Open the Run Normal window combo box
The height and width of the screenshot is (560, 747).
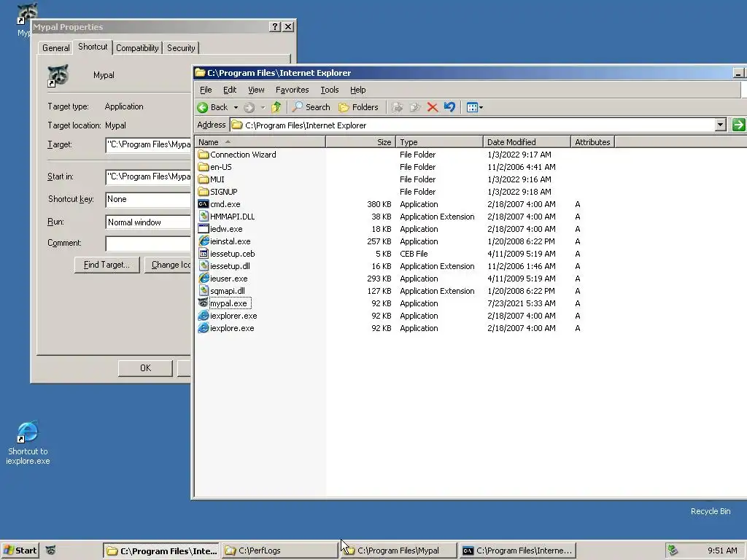coord(148,222)
